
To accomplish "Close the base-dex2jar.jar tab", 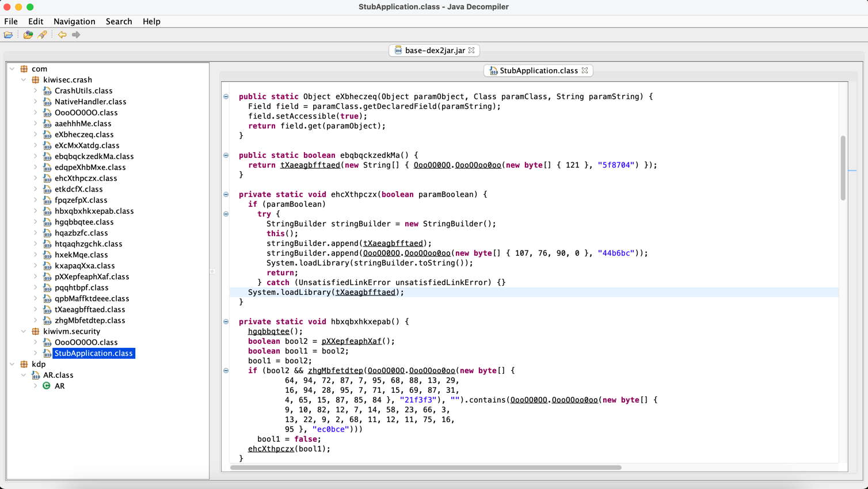I will [471, 50].
